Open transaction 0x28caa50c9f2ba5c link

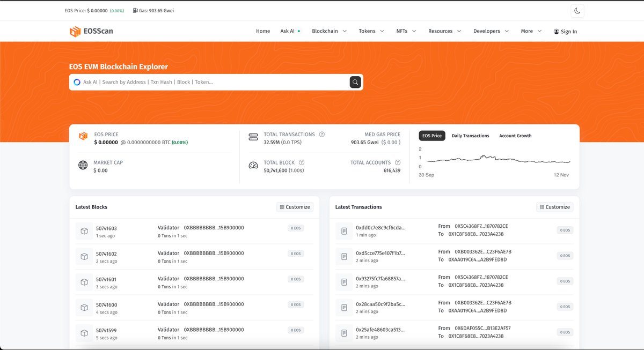[380, 304]
